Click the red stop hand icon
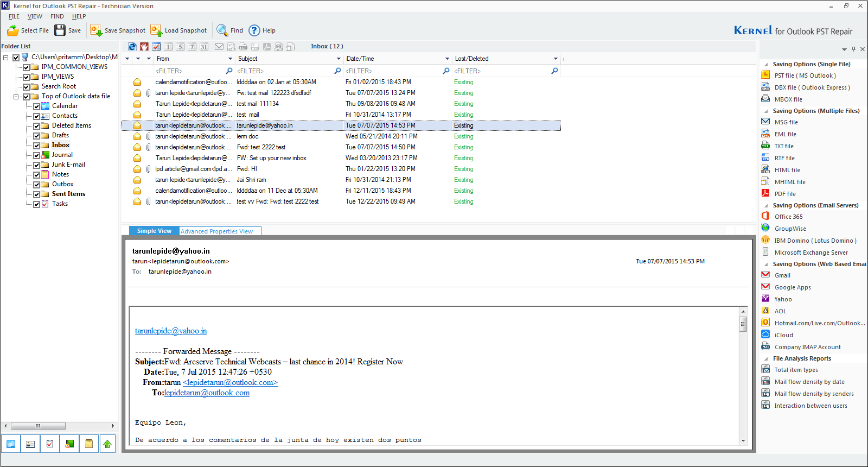Viewport: 868px width, 467px height. pos(144,47)
